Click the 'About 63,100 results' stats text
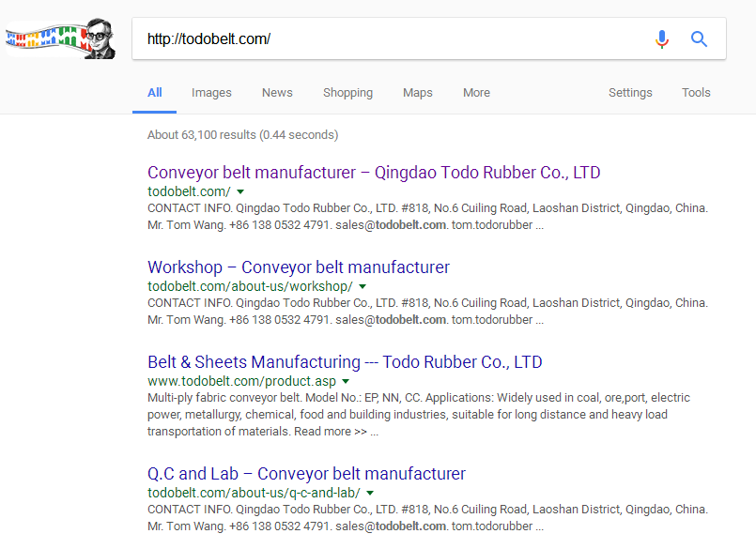The image size is (756, 549). (242, 134)
